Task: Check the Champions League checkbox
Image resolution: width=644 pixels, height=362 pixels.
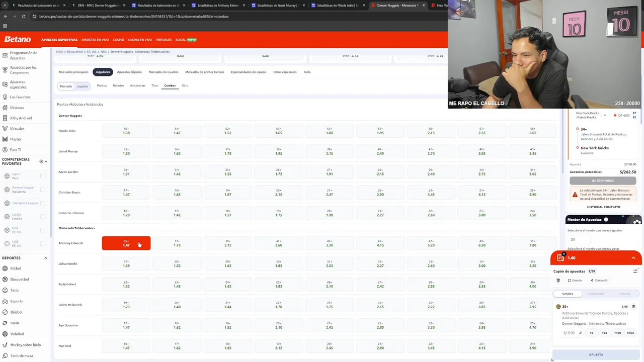Action: click(42, 203)
